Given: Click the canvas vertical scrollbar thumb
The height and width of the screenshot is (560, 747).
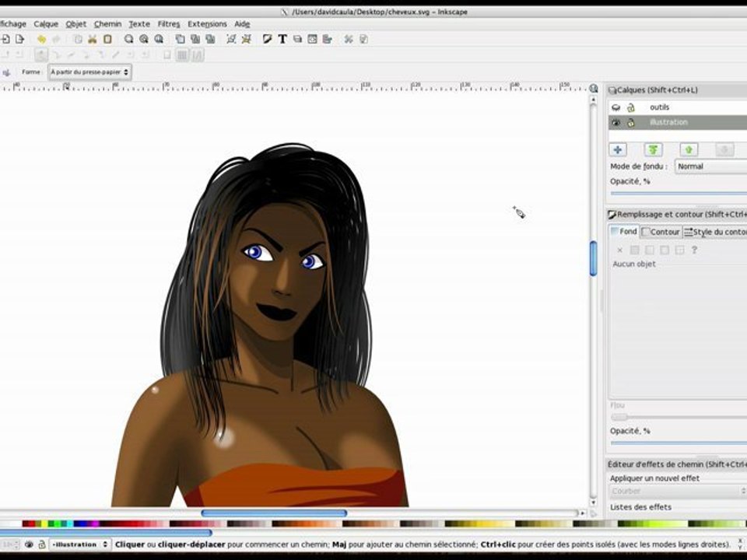Looking at the screenshot, I should (x=593, y=258).
